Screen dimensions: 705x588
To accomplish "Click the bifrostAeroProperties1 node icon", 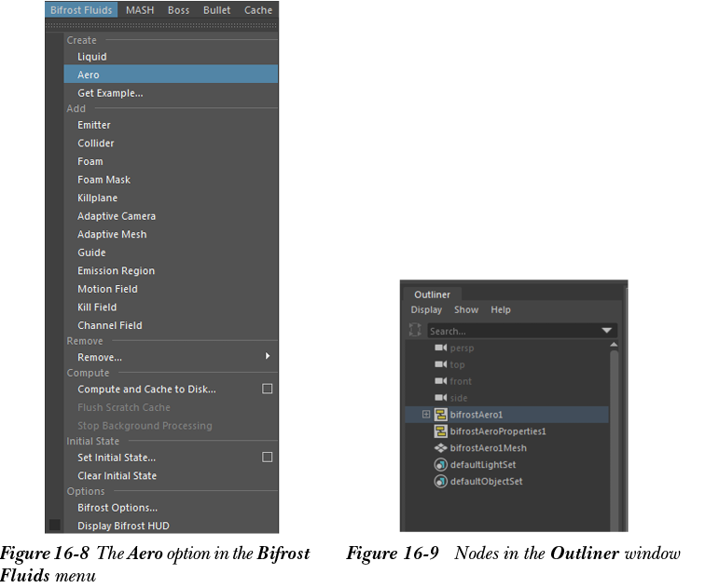I will coord(441,431).
